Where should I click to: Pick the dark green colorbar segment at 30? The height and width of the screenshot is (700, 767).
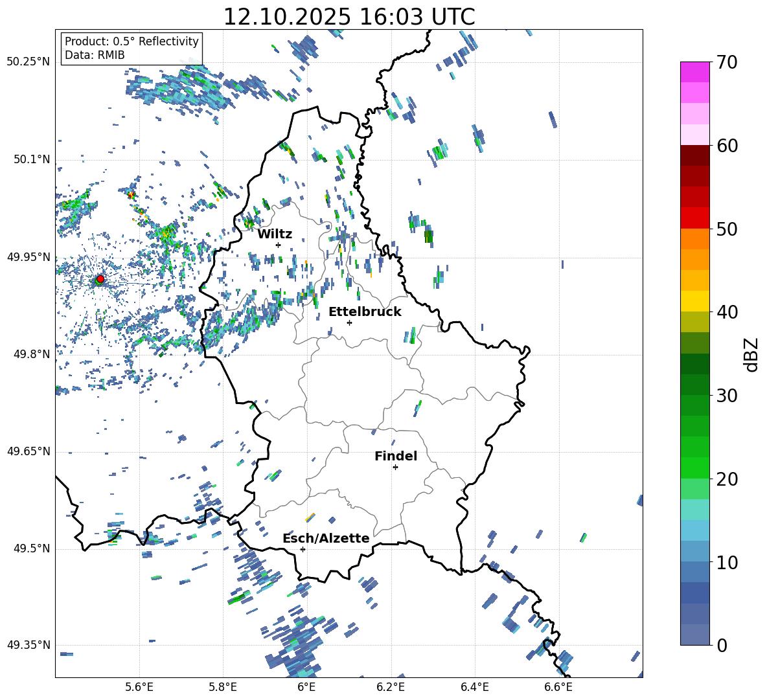(694, 385)
